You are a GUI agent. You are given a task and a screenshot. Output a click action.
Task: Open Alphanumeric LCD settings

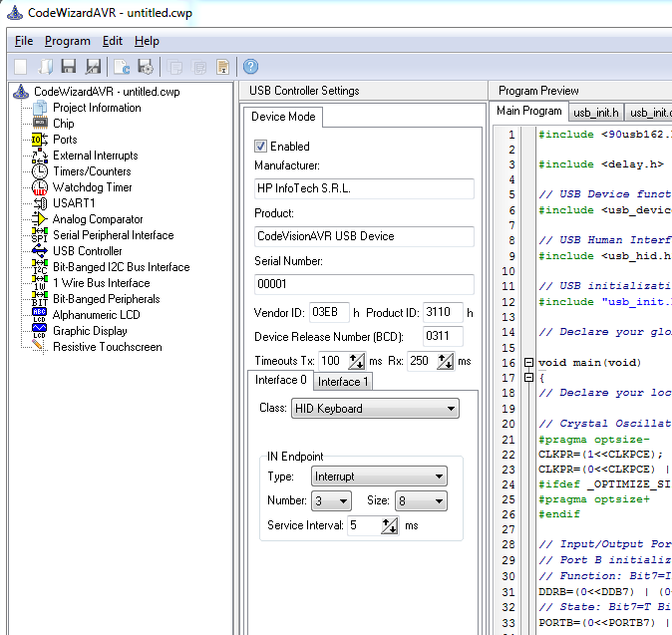pos(96,315)
